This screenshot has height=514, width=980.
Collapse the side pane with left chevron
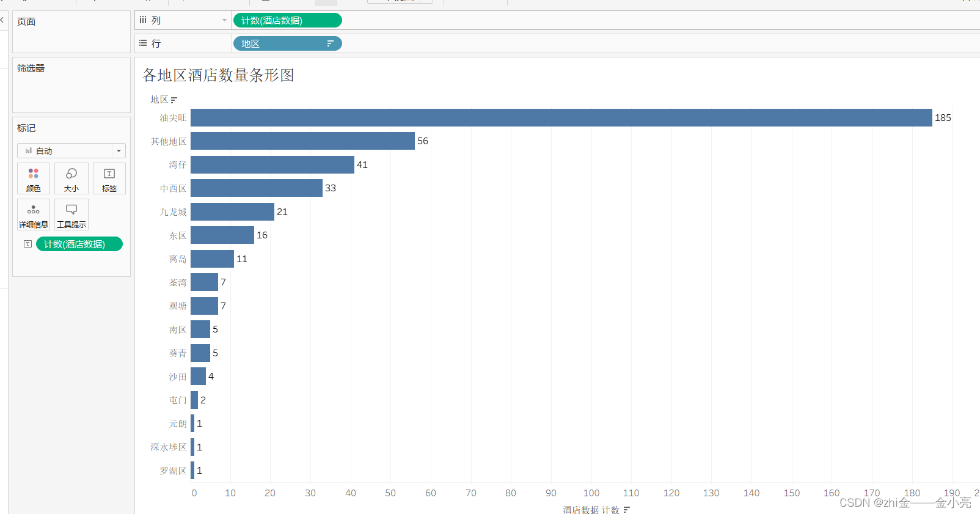[2, 20]
